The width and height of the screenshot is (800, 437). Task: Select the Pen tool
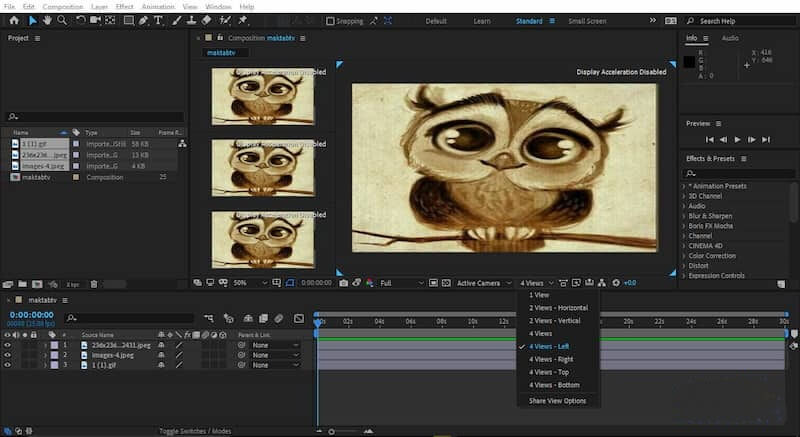(x=142, y=20)
